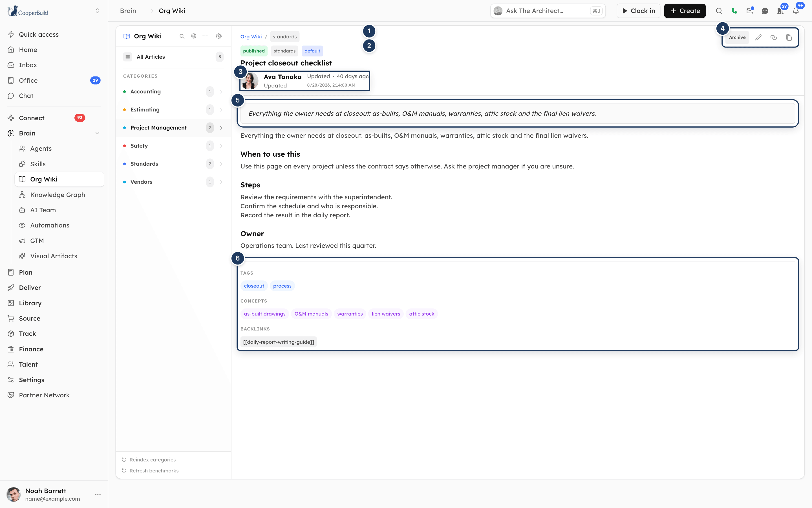812x508 pixels.
Task: Open global search magnifier in top bar
Action: [719, 11]
